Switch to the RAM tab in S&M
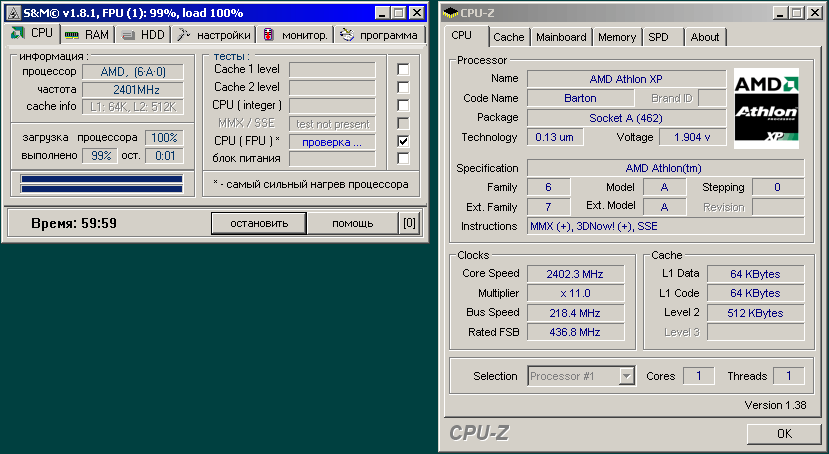The width and height of the screenshot is (829, 454). pos(87,35)
